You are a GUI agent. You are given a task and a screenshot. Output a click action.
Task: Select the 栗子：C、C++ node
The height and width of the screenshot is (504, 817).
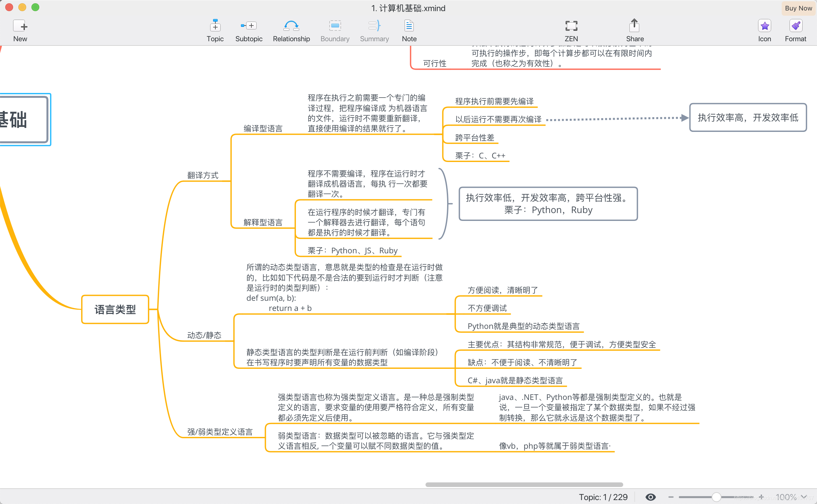pos(480,156)
